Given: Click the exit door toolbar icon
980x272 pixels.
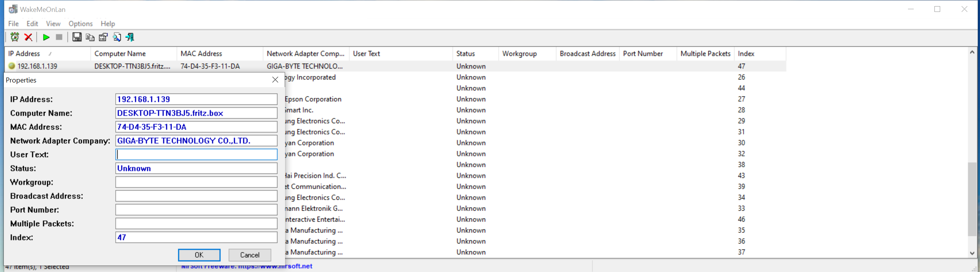Looking at the screenshot, I should (x=130, y=37).
